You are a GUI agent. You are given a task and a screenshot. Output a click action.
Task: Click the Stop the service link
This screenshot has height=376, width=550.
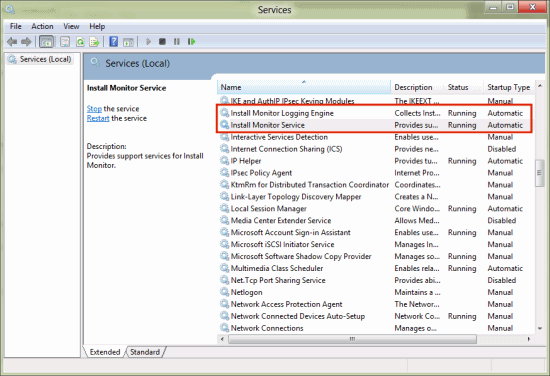click(x=94, y=109)
